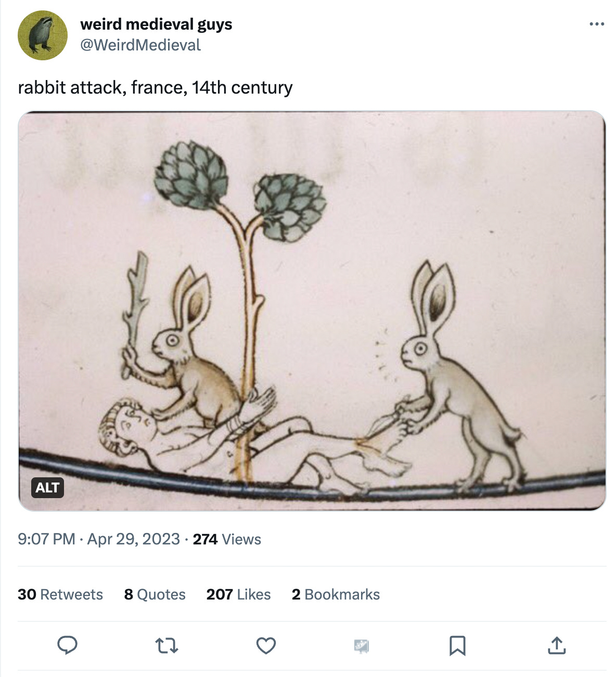Screen dimensions: 616x677
Task: Open the rabbit attack medieval image
Action: pos(312,310)
